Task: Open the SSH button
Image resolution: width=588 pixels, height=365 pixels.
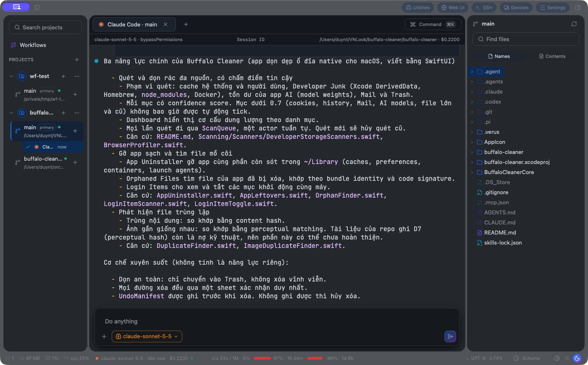Action: (x=484, y=8)
